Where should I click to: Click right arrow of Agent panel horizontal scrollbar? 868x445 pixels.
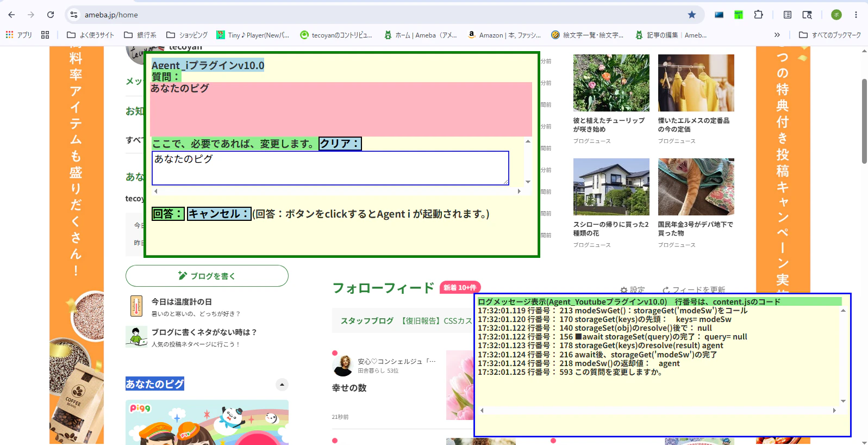click(519, 191)
